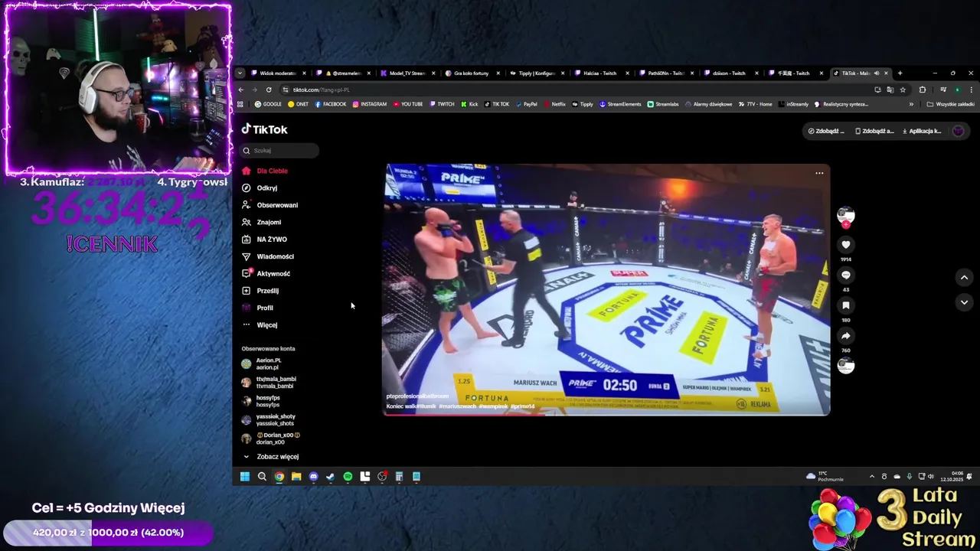Open video comments icon
980x551 pixels.
coord(846,275)
